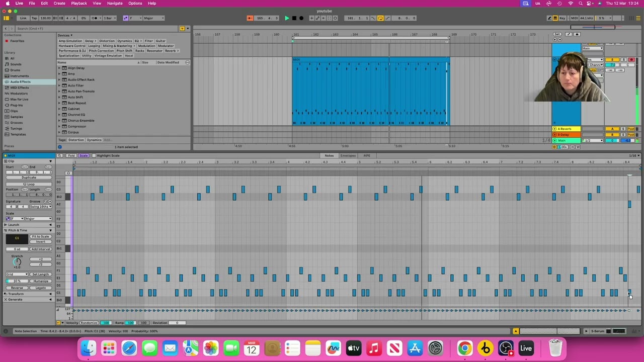Select Plug-Ins in the Library sidebar

pyautogui.click(x=16, y=105)
